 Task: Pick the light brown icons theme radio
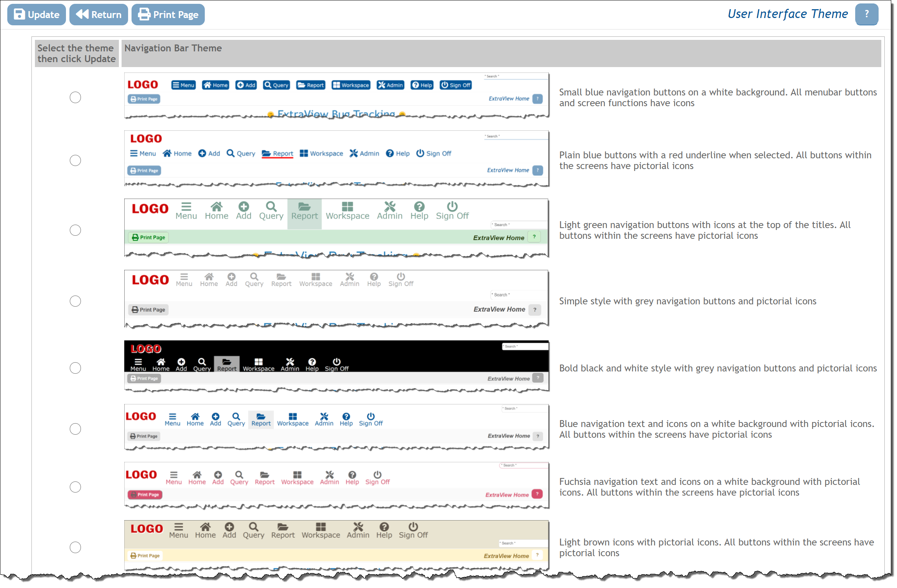[75, 547]
